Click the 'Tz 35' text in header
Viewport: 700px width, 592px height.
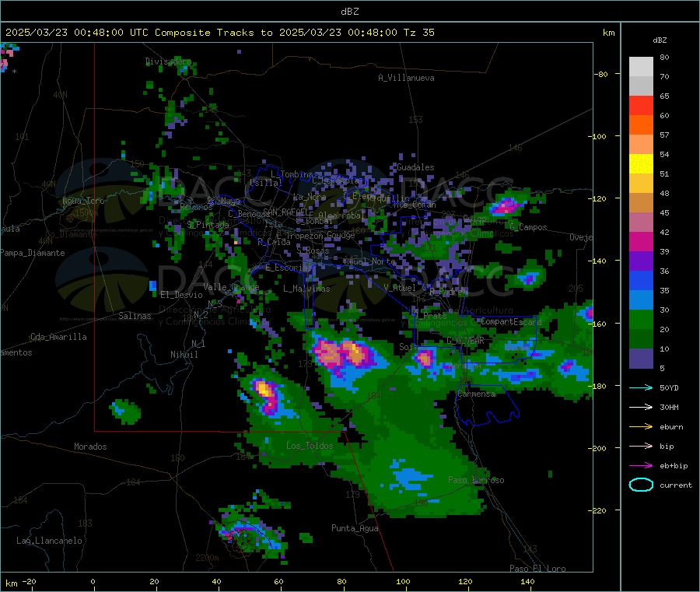click(x=418, y=33)
